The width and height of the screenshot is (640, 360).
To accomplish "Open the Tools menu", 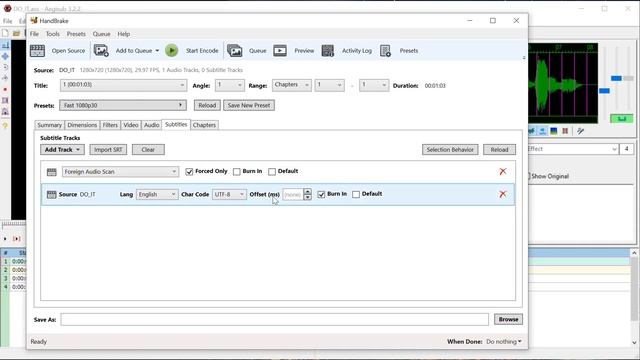I will point(53,34).
